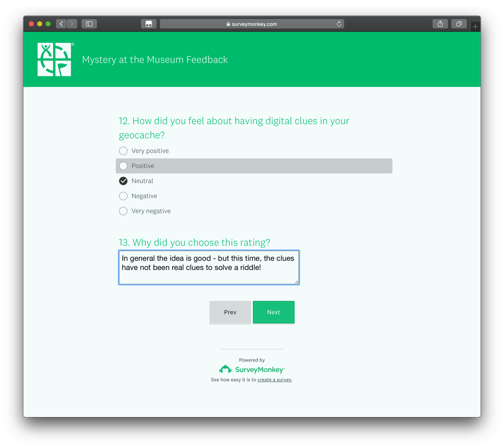Go back with Safari back arrow
The image size is (504, 448).
click(x=61, y=24)
